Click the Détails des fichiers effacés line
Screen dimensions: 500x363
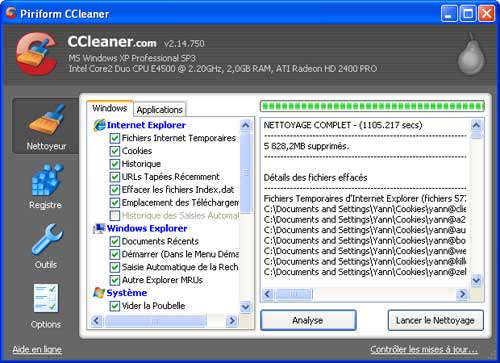tap(315, 177)
